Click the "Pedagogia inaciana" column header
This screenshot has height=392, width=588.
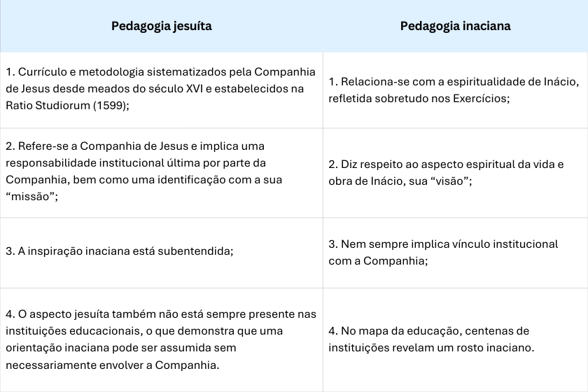pyautogui.click(x=455, y=26)
